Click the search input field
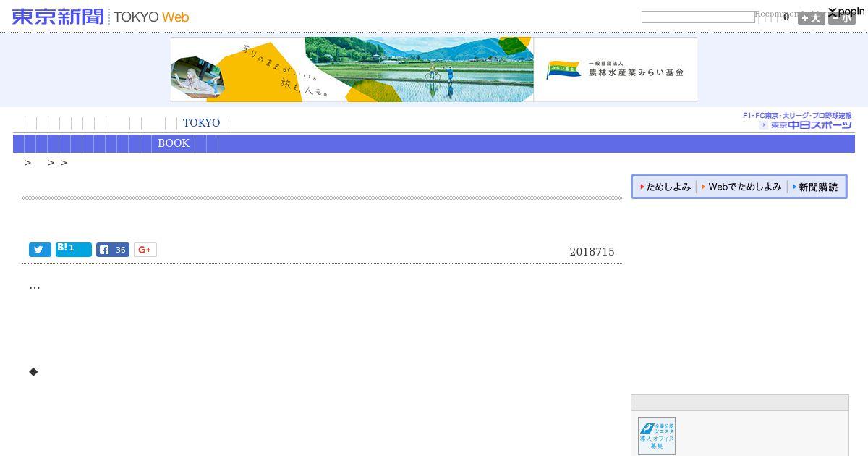The height and width of the screenshot is (456, 868). click(x=698, y=17)
